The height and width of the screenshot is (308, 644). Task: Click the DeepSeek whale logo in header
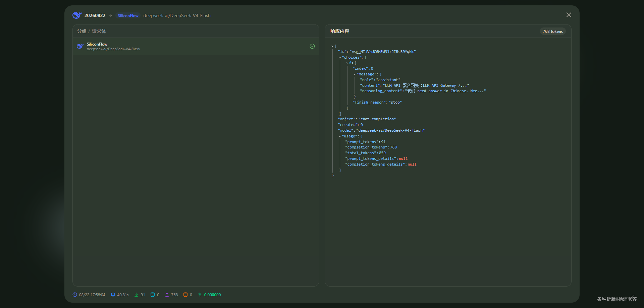click(x=77, y=15)
